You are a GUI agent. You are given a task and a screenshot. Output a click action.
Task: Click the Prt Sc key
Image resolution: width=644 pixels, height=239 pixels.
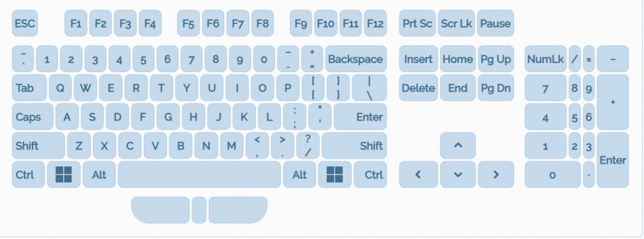[417, 24]
